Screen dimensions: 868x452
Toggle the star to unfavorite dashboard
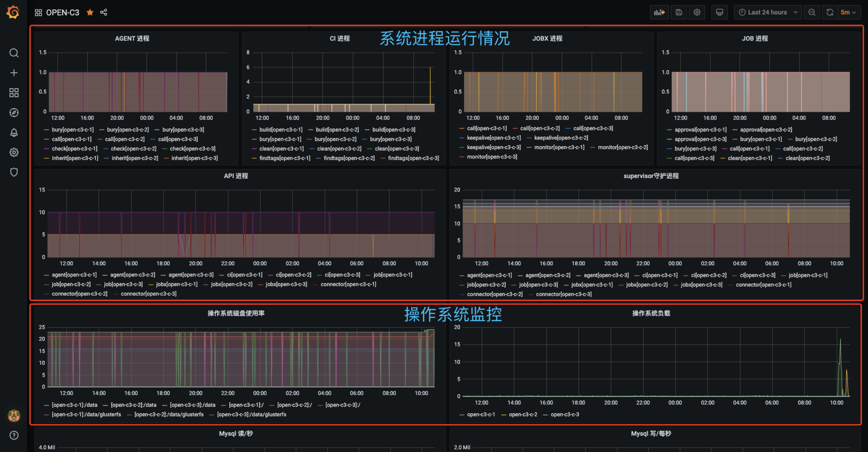pos(90,12)
